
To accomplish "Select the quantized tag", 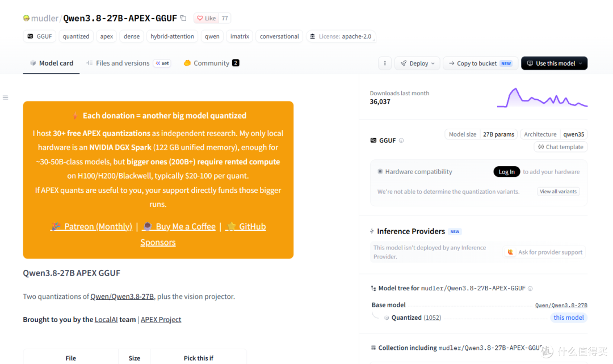I will click(x=76, y=36).
